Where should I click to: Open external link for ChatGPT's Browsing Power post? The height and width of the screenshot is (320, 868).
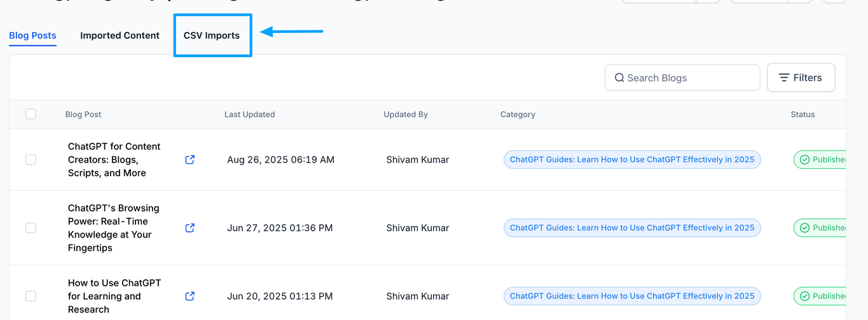[189, 228]
